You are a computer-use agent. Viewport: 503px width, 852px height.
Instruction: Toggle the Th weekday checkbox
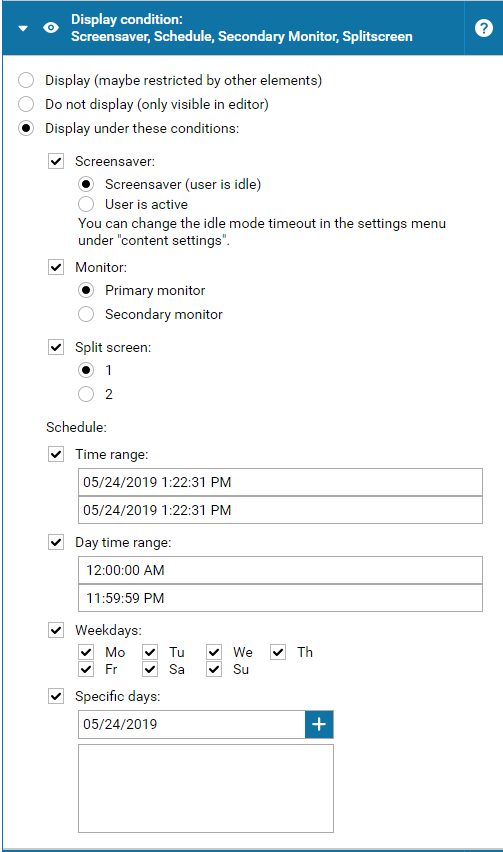[278, 652]
